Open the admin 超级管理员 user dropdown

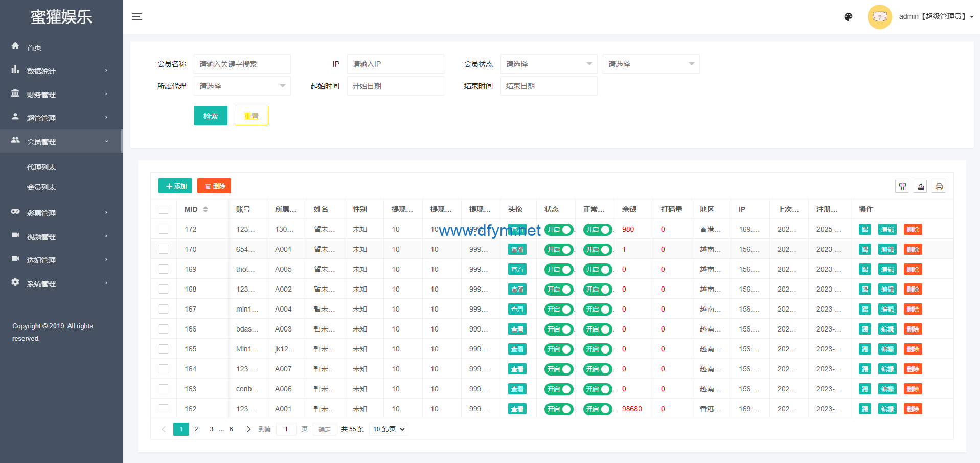click(x=936, y=17)
